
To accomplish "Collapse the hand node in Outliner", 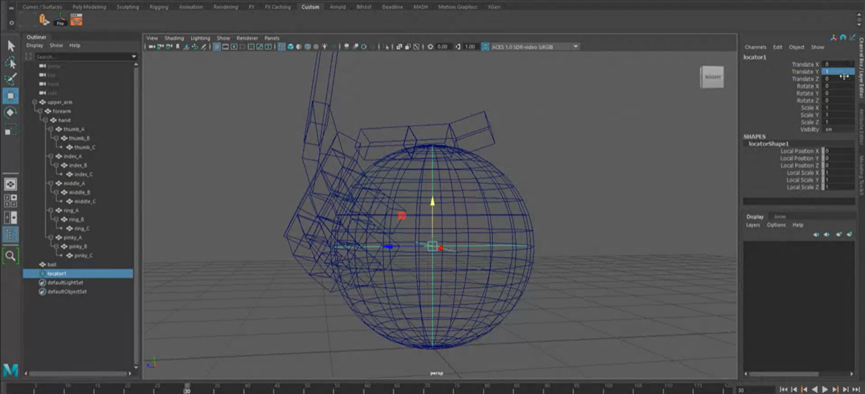I will click(x=45, y=120).
